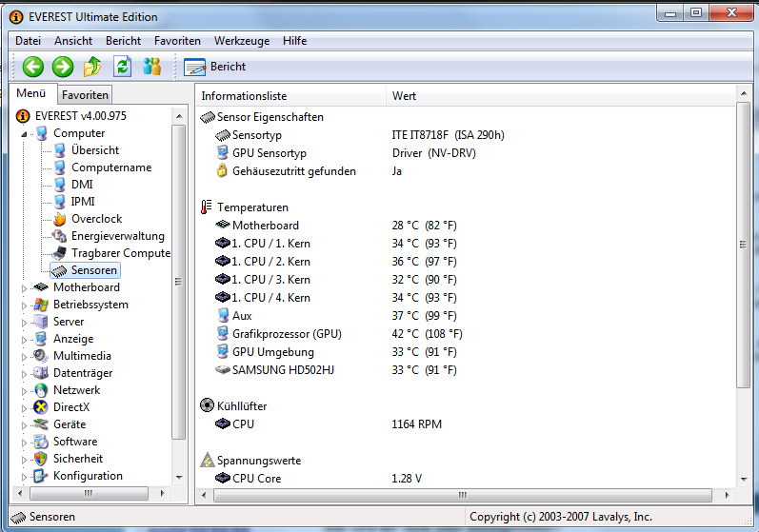
Task: Click the Temperaturen thermometer icon
Action: point(207,207)
